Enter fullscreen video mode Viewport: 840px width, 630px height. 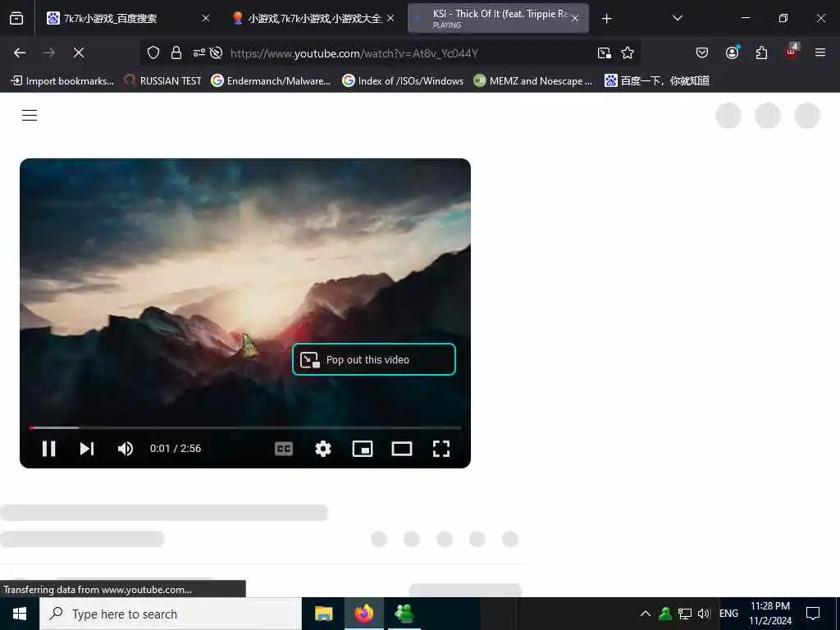[441, 449]
